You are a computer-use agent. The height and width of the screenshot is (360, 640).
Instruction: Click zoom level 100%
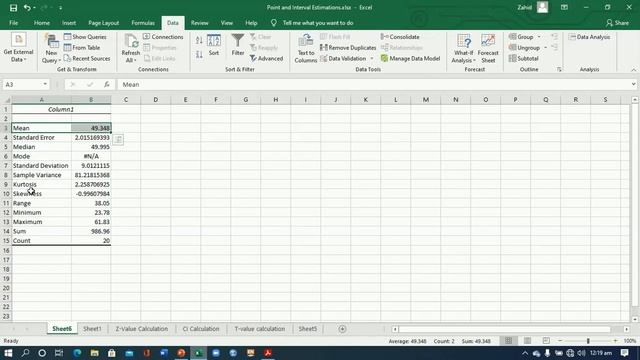click(x=630, y=341)
